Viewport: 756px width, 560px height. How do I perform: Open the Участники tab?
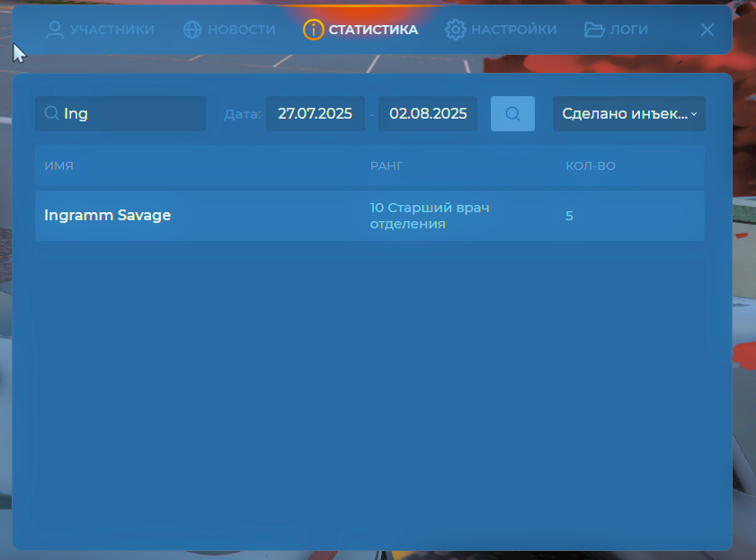coord(100,30)
